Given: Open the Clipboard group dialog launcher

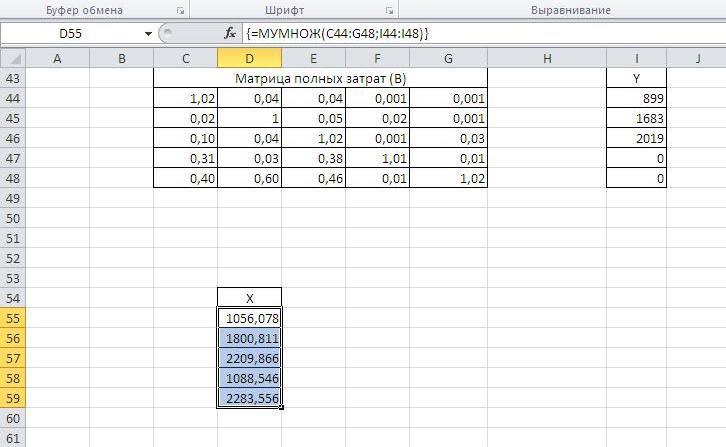Looking at the screenshot, I should click(x=181, y=11).
